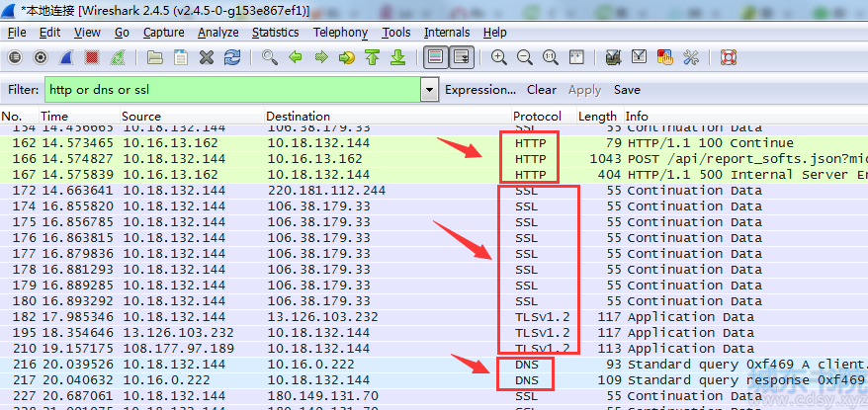This screenshot has width=868, height=410.
Task: Click the Find packet magnifier icon
Action: point(270,57)
